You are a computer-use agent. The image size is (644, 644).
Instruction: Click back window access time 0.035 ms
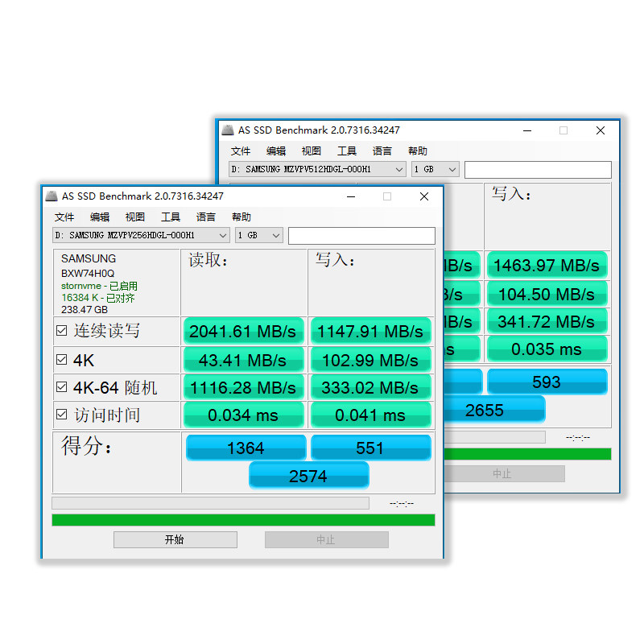tap(547, 349)
